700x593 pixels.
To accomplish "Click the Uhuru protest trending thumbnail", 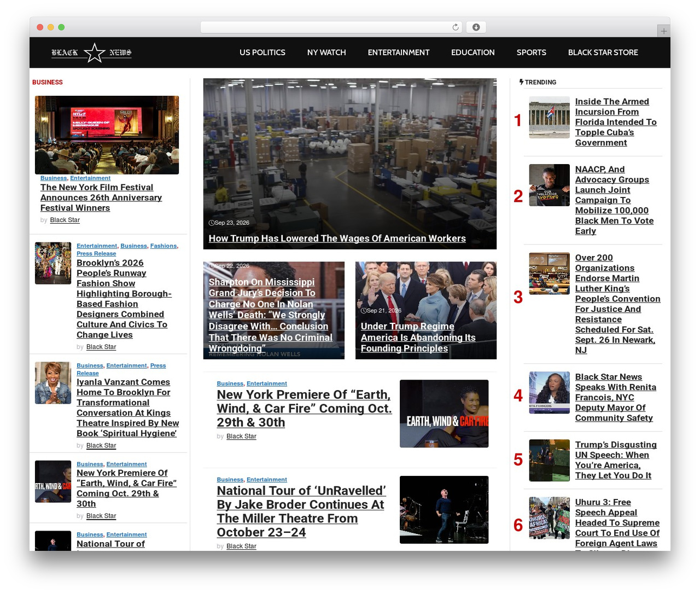I will (x=550, y=518).
